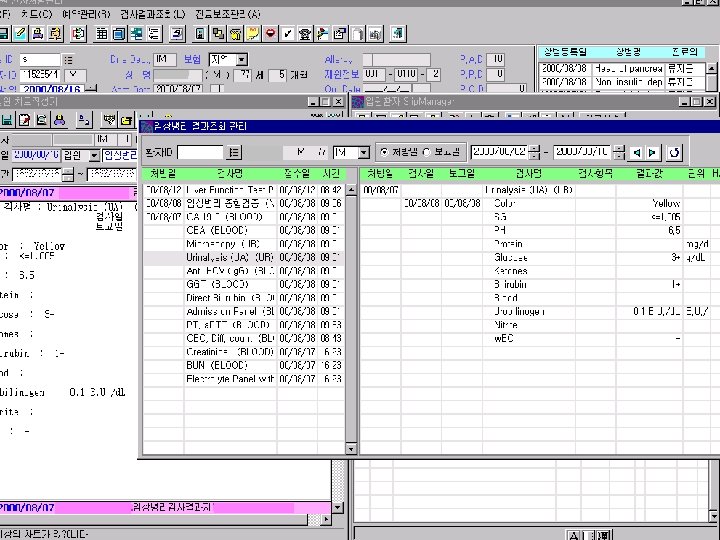The height and width of the screenshot is (540, 720).
Task: Click the overlapping squares toolbar icon
Action: (x=218, y=34)
